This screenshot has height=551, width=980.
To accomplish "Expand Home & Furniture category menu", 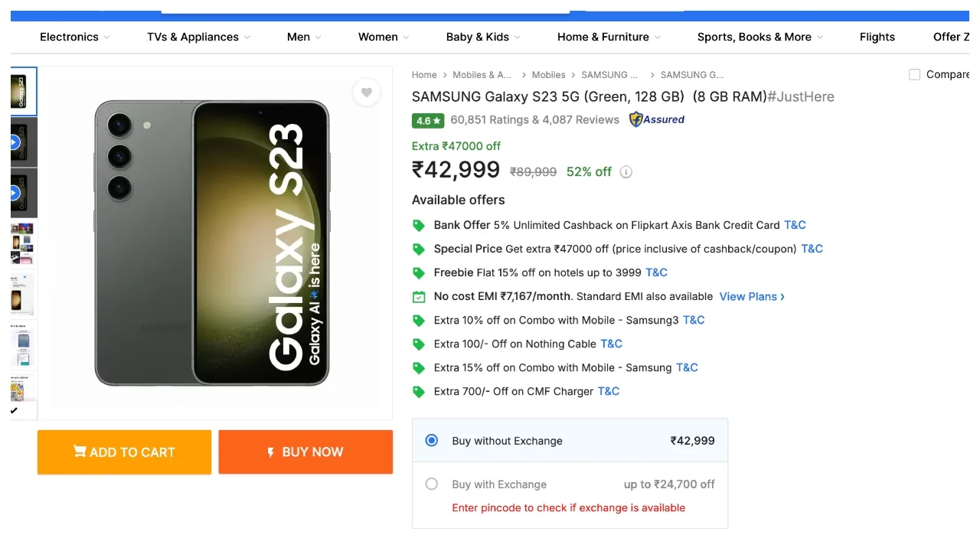I will 609,37.
